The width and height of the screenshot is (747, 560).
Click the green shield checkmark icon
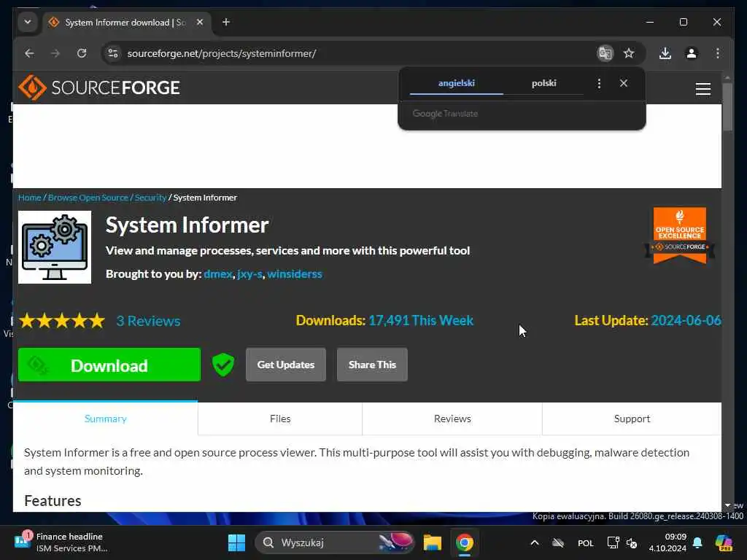[x=223, y=365]
